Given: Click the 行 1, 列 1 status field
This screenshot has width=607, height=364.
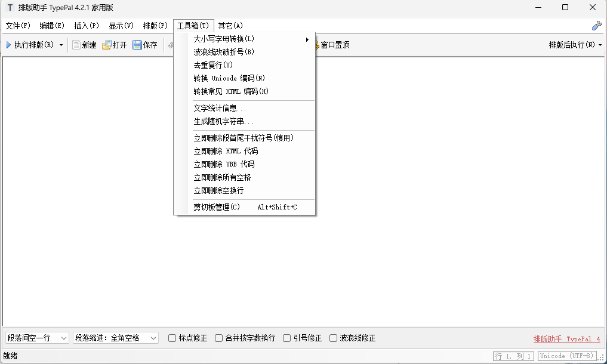Looking at the screenshot, I should (514, 356).
